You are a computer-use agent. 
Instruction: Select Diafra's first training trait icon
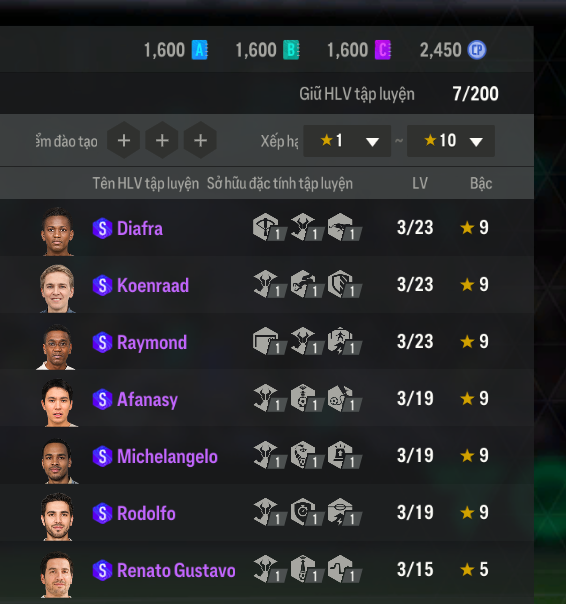pyautogui.click(x=269, y=227)
